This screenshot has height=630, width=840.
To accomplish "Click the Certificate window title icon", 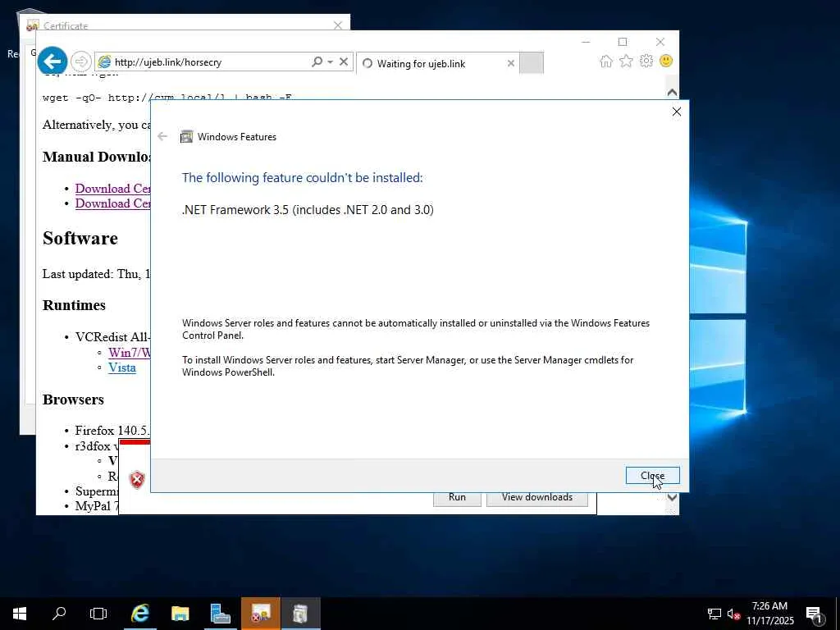I will click(x=32, y=25).
